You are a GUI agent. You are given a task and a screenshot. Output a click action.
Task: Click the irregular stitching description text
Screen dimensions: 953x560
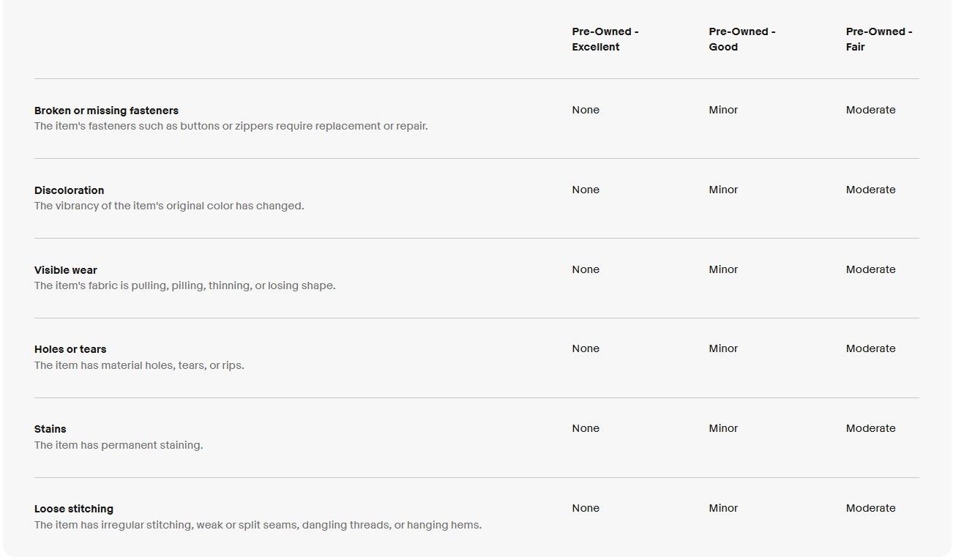pos(258,525)
